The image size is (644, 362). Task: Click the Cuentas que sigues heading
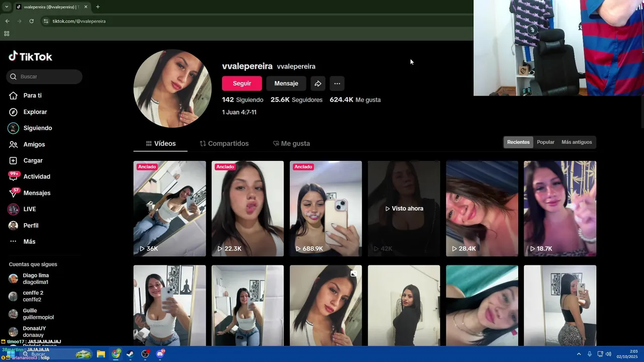coord(33,264)
